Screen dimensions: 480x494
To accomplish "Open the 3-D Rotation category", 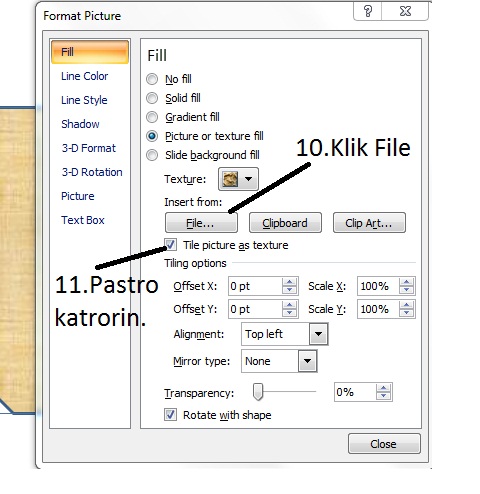I will tap(92, 172).
